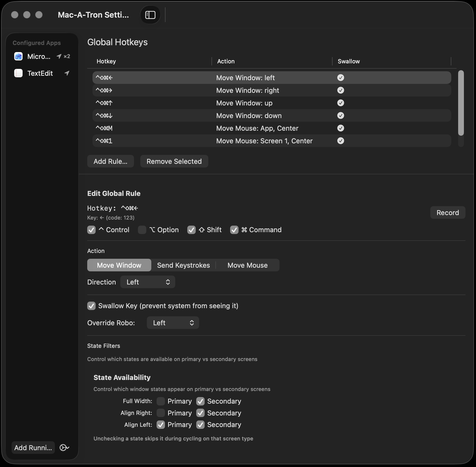Click the TextEdit app icon in the sidebar
The width and height of the screenshot is (476, 467).
pos(18,73)
